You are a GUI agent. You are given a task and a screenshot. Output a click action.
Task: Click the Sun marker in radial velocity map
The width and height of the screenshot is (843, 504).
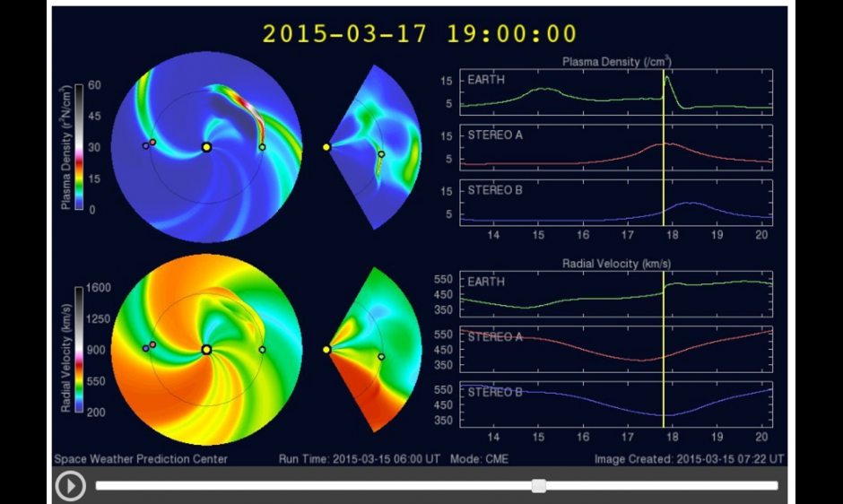206,350
